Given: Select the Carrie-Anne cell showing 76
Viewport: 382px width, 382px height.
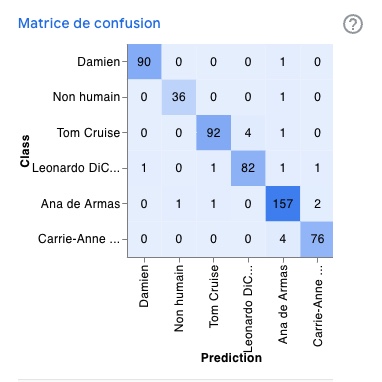Looking at the screenshot, I should tap(317, 239).
